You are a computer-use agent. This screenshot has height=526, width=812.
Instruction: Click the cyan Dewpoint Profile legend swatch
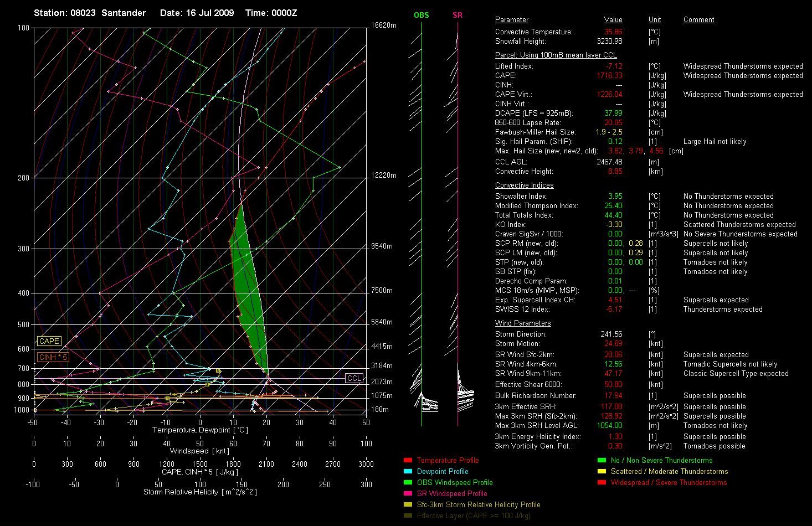pyautogui.click(x=408, y=472)
